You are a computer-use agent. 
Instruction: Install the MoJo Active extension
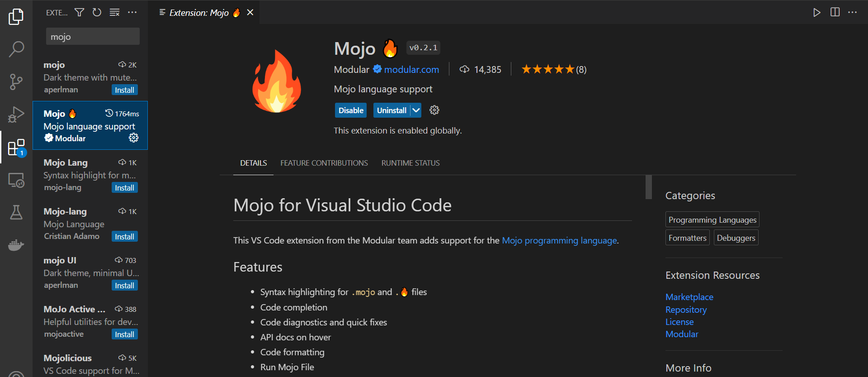[x=124, y=334]
